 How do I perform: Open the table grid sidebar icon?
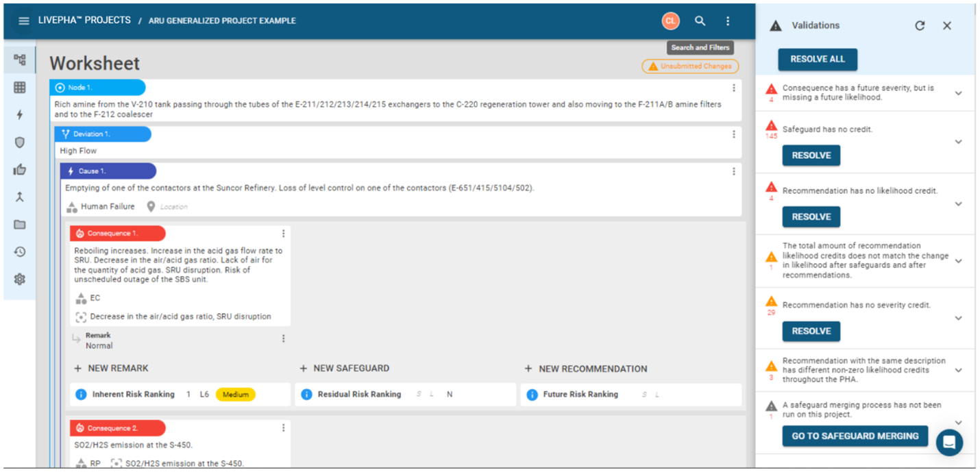20,87
